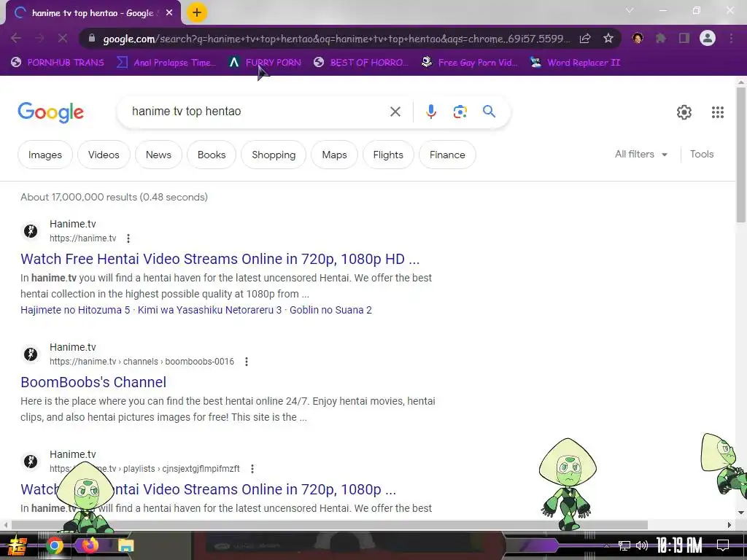Open search by image camera icon

(460, 112)
